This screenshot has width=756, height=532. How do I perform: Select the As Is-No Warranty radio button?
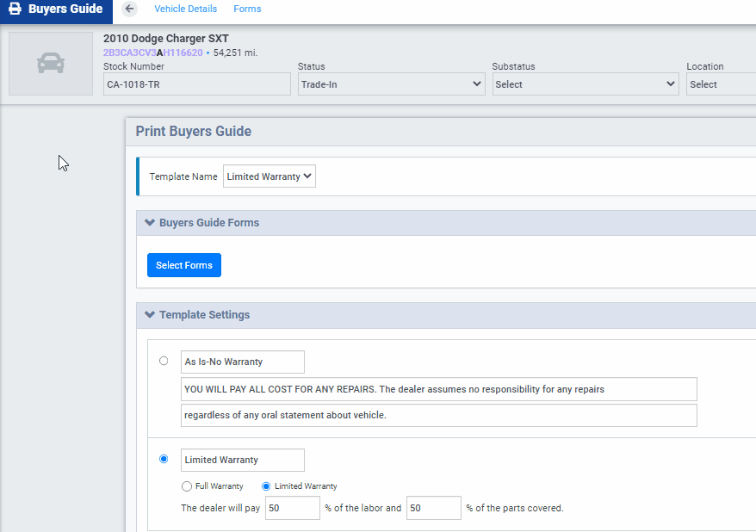pos(164,361)
